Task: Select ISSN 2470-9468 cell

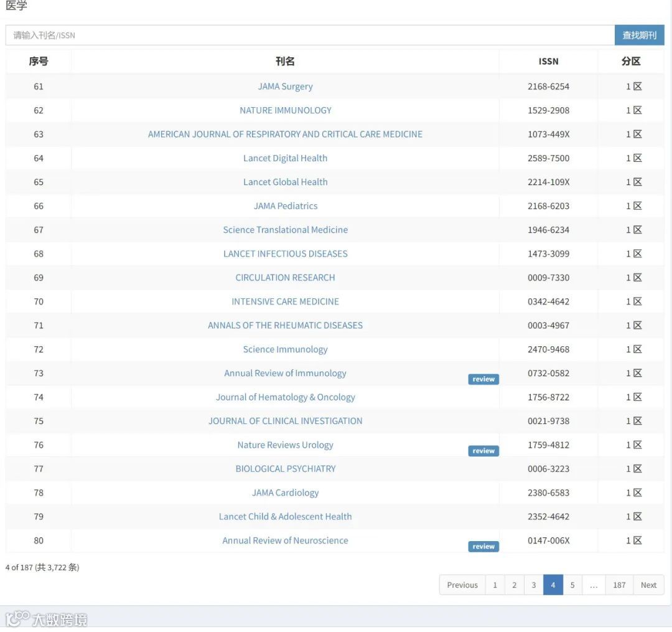Action: click(549, 349)
